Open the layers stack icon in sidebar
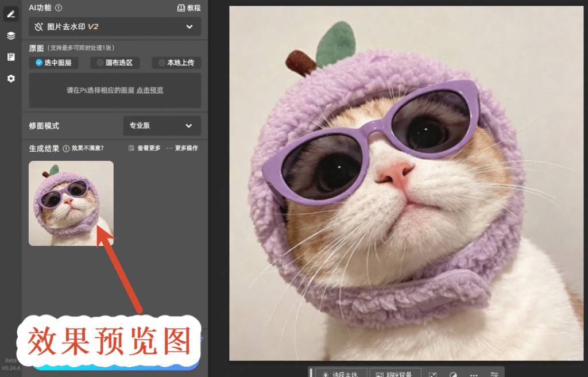 click(11, 36)
